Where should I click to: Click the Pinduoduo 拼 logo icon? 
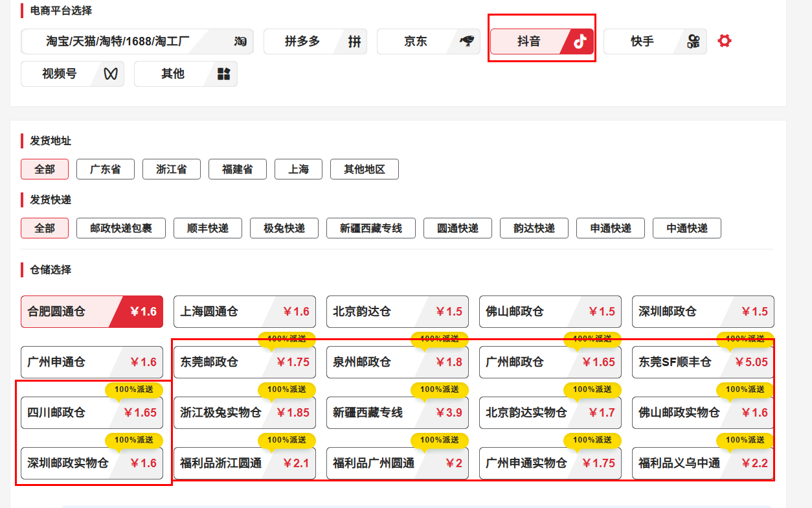354,41
